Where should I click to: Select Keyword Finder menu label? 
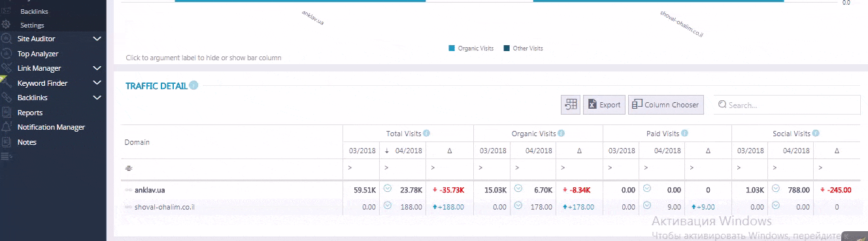coord(42,83)
